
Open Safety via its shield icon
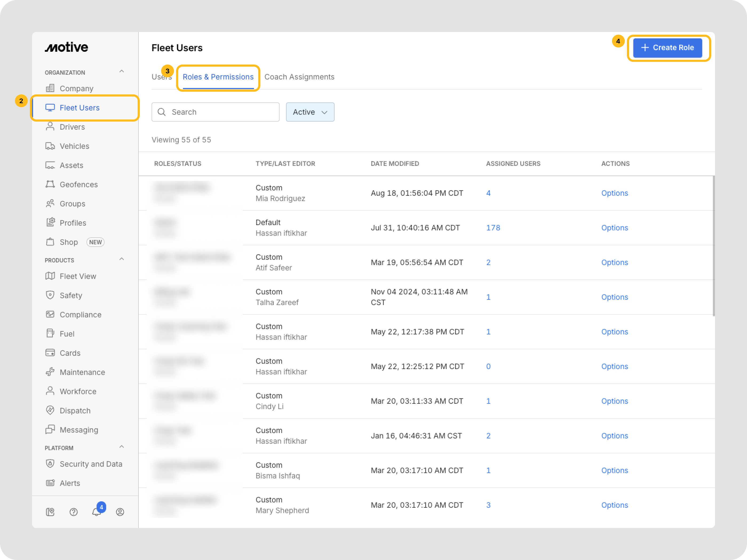click(50, 295)
